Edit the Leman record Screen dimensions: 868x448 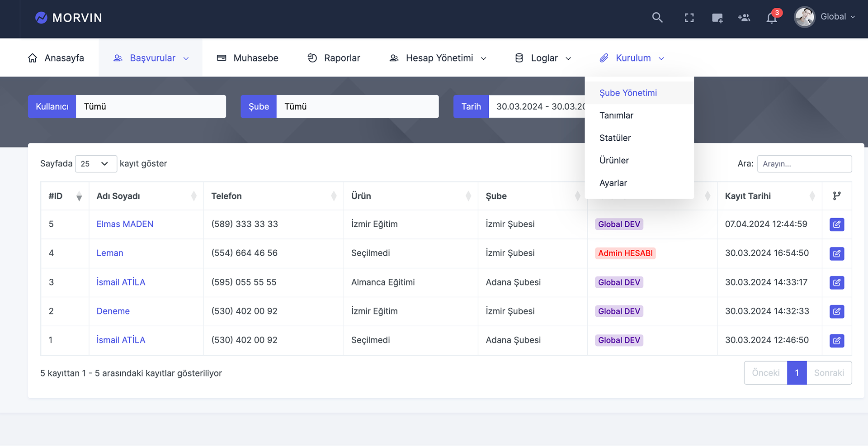tap(837, 253)
